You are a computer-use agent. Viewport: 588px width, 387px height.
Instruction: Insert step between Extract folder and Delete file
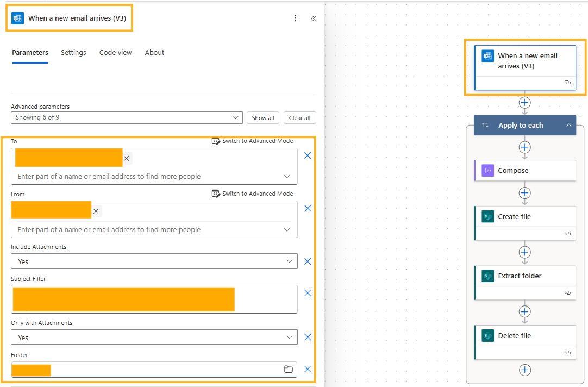(524, 311)
